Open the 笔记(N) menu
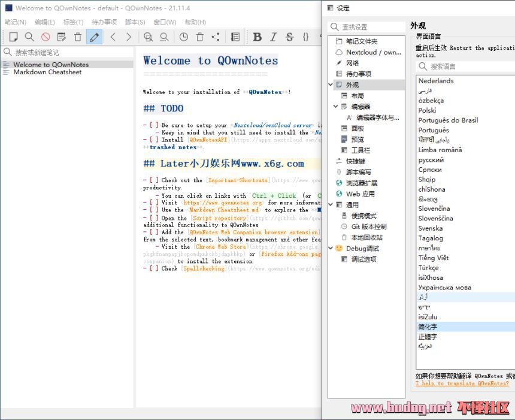Screen dimensions: 515x420 tap(16, 22)
